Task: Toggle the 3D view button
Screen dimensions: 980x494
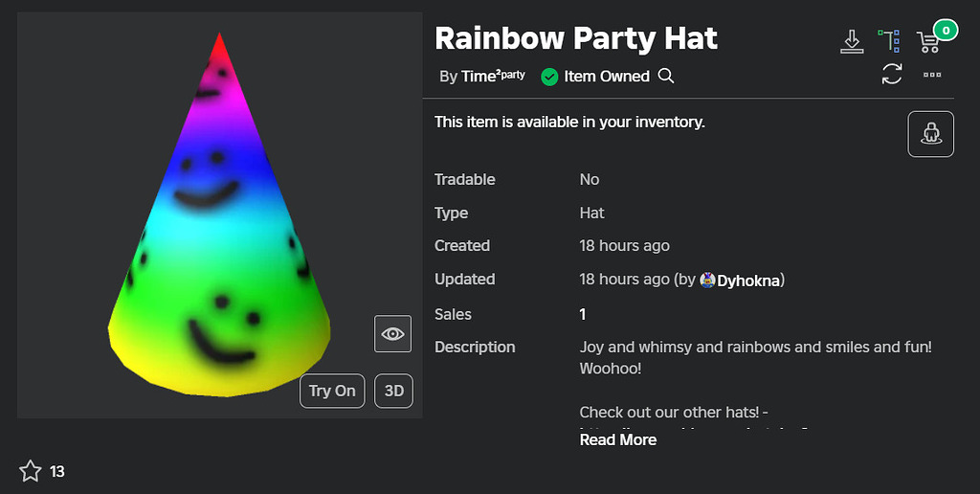Action: [393, 391]
